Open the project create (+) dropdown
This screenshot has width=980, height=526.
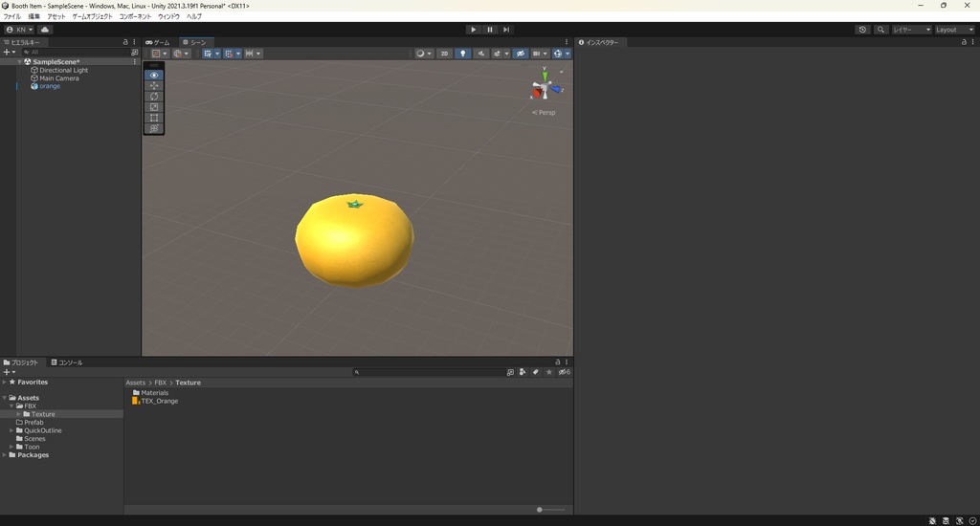pos(10,372)
